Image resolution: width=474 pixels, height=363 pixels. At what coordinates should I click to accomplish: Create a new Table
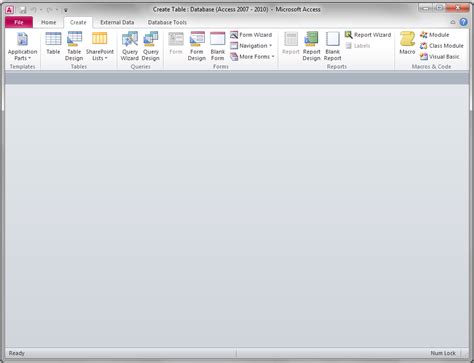53,44
